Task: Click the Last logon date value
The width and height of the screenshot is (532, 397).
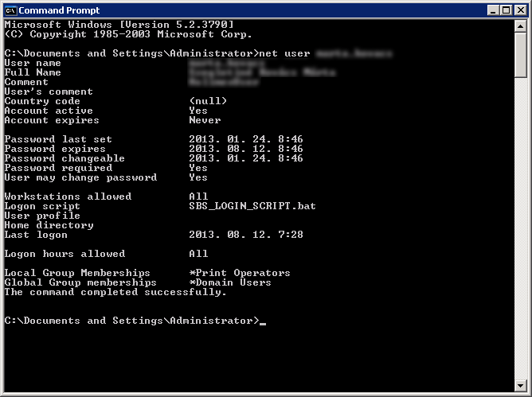Action: click(246, 235)
